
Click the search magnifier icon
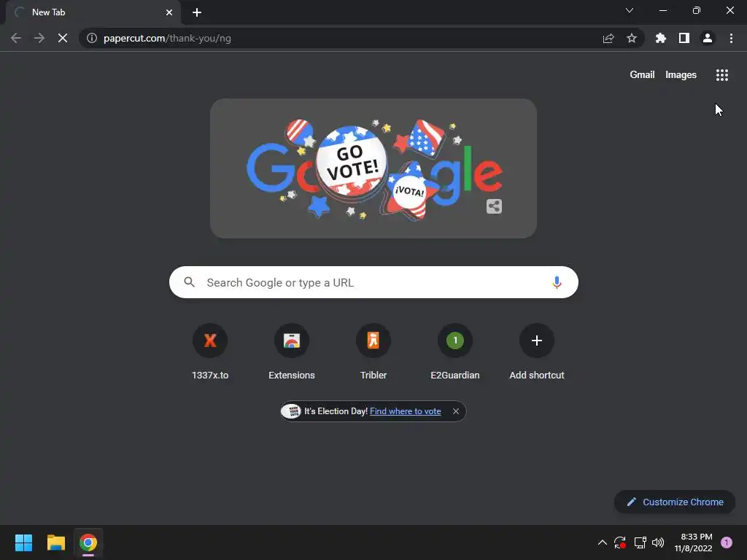[190, 282]
